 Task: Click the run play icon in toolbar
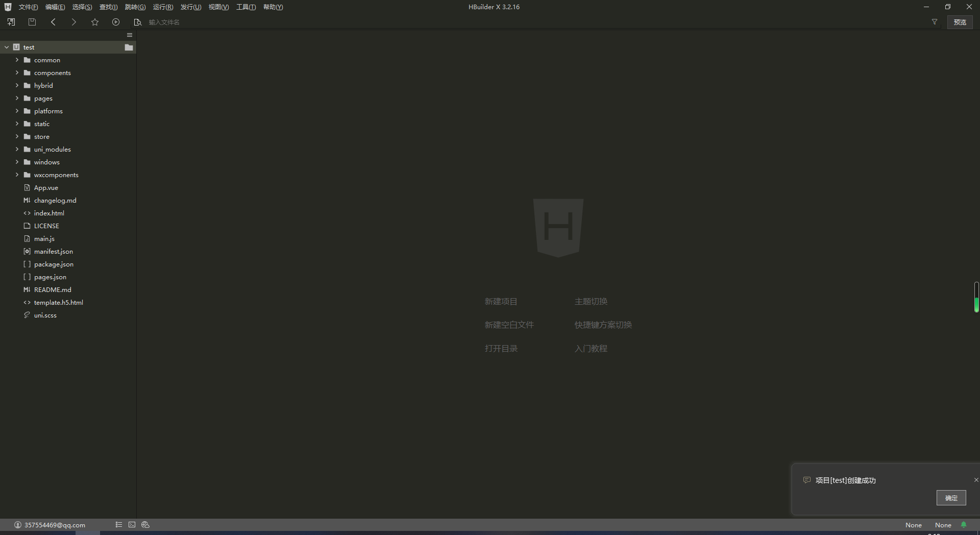click(x=116, y=22)
